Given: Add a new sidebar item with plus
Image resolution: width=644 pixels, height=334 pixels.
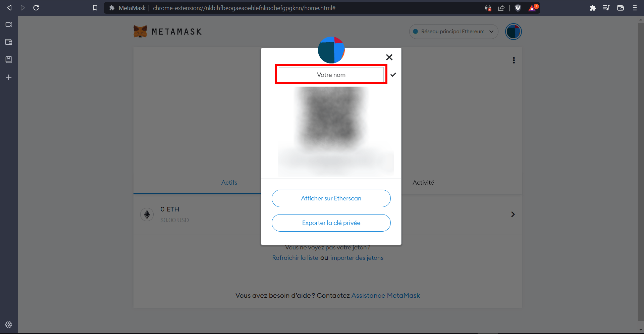Looking at the screenshot, I should [9, 77].
